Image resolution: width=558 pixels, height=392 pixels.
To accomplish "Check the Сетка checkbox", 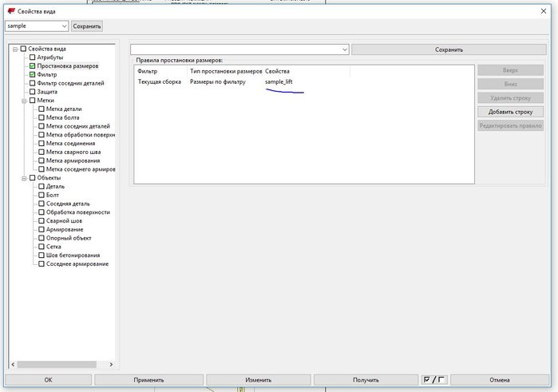I will click(x=42, y=247).
